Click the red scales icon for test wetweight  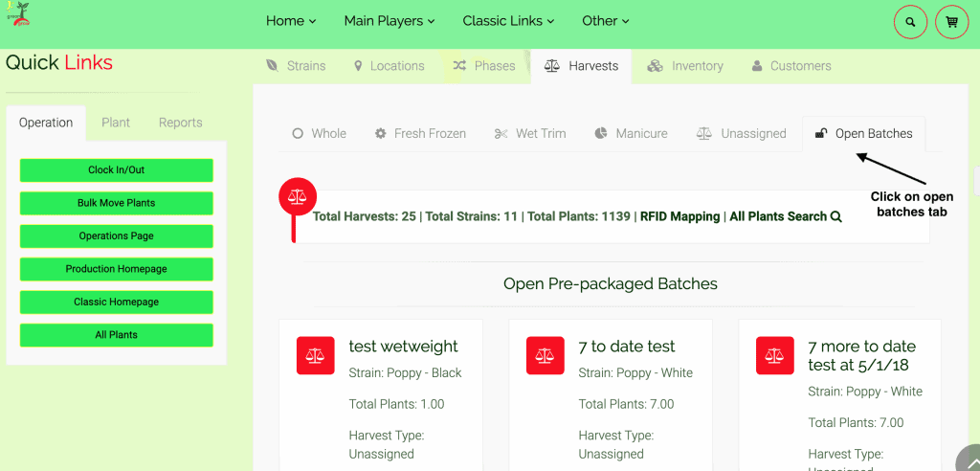pos(316,356)
